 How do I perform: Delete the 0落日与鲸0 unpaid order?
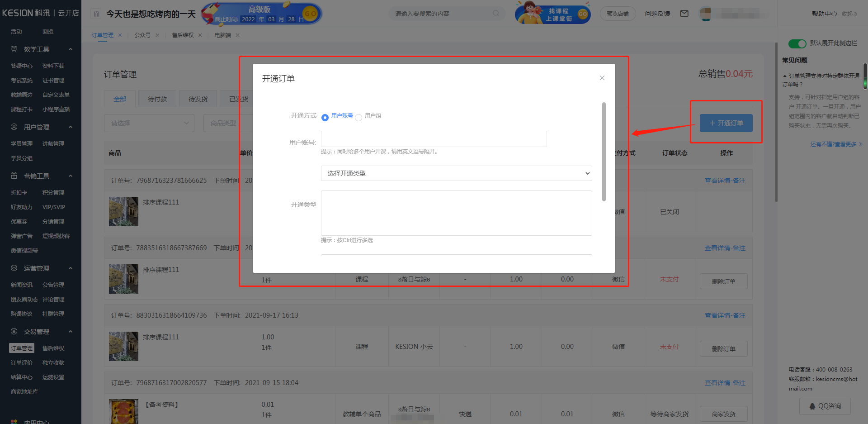[723, 281]
